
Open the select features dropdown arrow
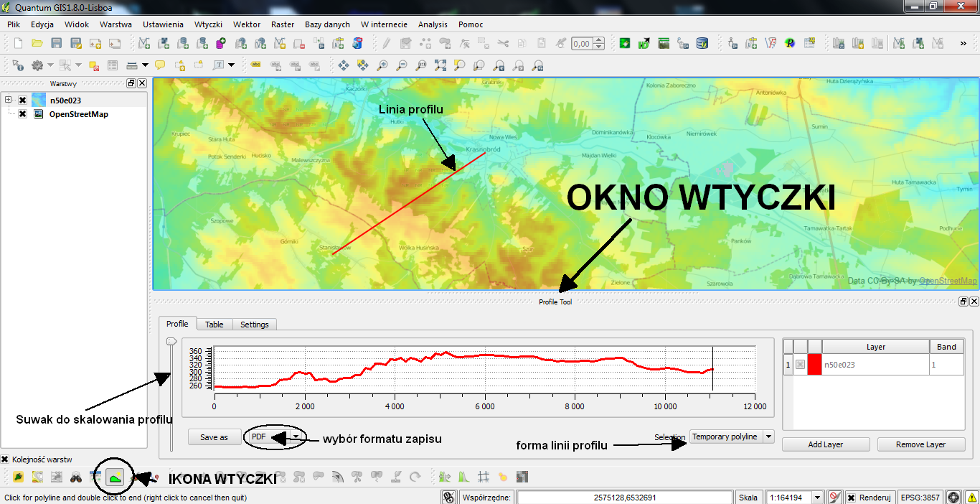click(78, 65)
